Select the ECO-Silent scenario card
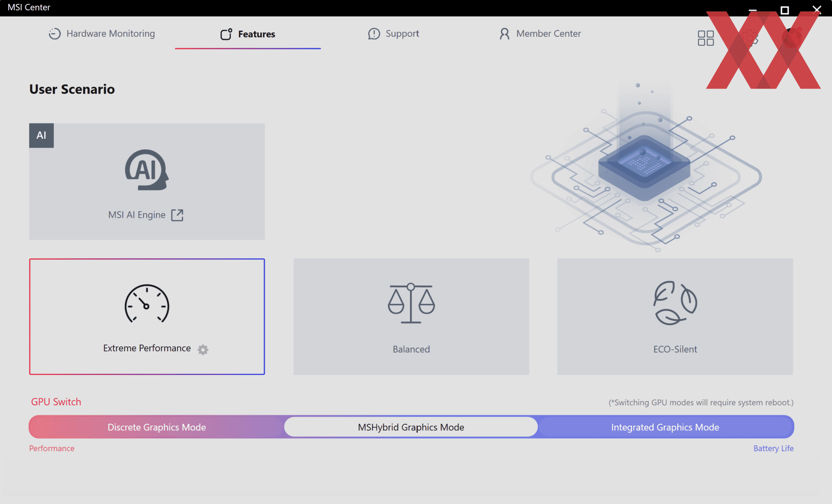The height and width of the screenshot is (504, 832). pyautogui.click(x=675, y=317)
